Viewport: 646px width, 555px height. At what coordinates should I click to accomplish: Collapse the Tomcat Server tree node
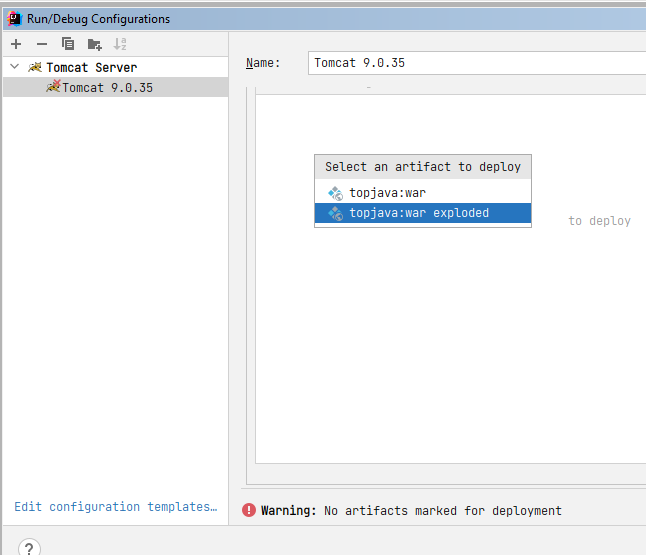click(15, 66)
